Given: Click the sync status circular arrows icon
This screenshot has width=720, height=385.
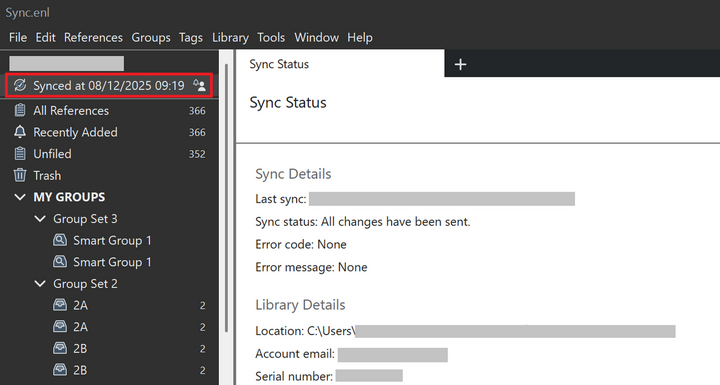Looking at the screenshot, I should [x=20, y=85].
